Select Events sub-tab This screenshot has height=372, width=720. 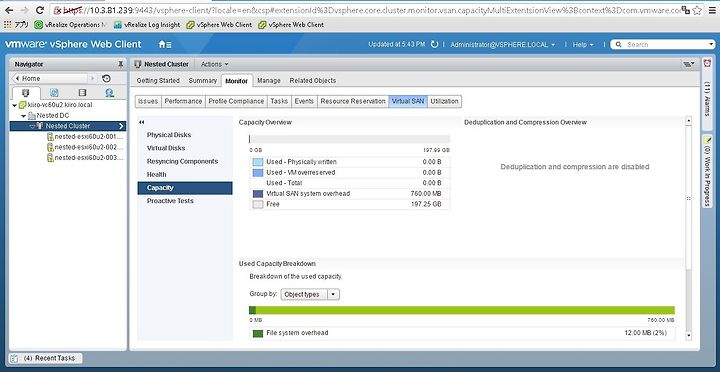coord(304,101)
